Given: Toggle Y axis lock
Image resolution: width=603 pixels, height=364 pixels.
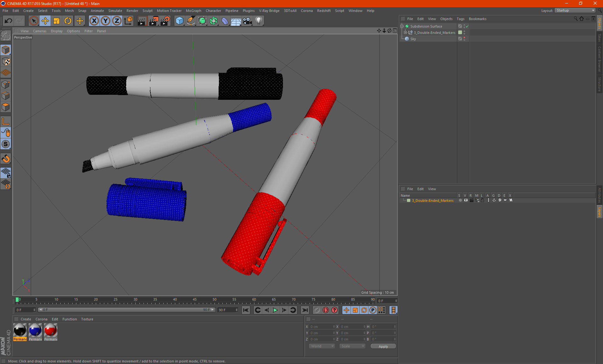Looking at the screenshot, I should [x=106, y=21].
